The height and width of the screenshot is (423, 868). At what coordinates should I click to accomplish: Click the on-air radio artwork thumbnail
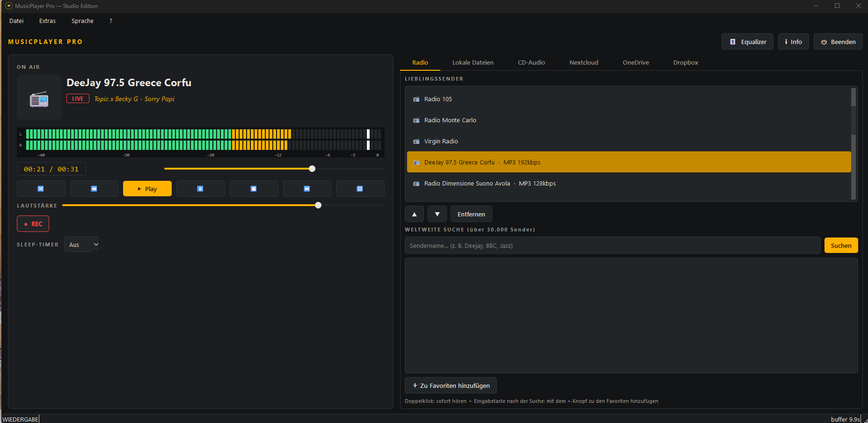39,97
